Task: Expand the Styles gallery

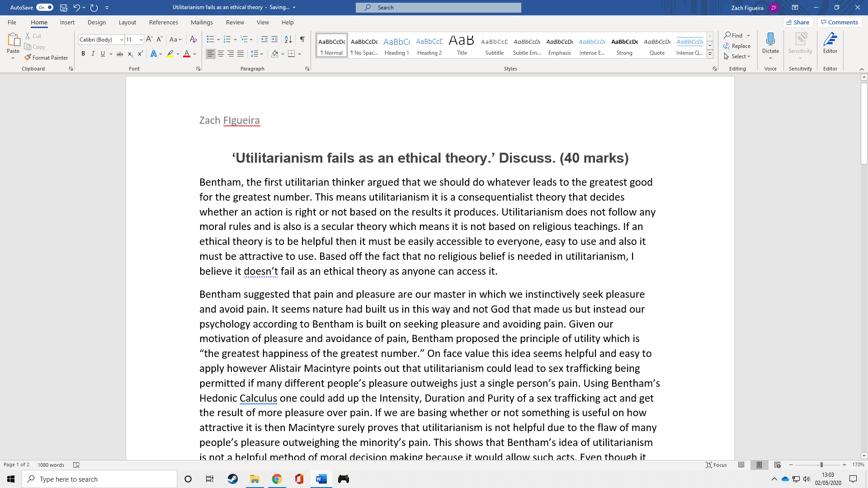Action: coord(710,54)
